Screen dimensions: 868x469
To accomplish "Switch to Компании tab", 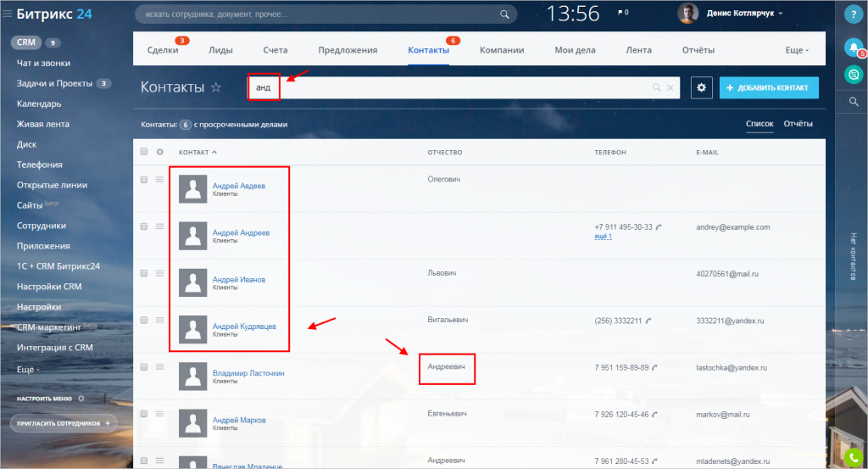I will 502,50.
